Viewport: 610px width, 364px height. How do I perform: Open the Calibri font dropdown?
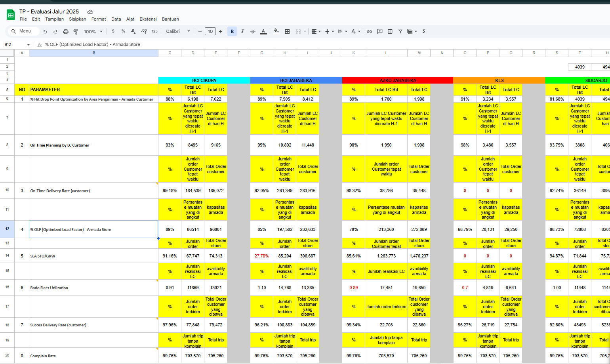coord(177,31)
